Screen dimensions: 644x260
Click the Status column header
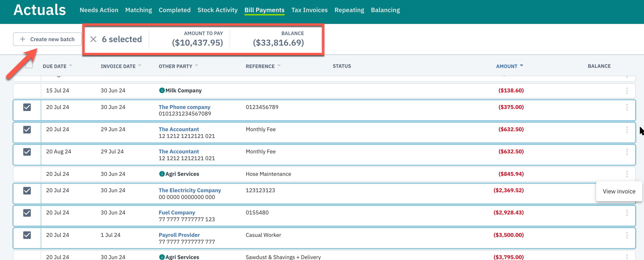342,66
